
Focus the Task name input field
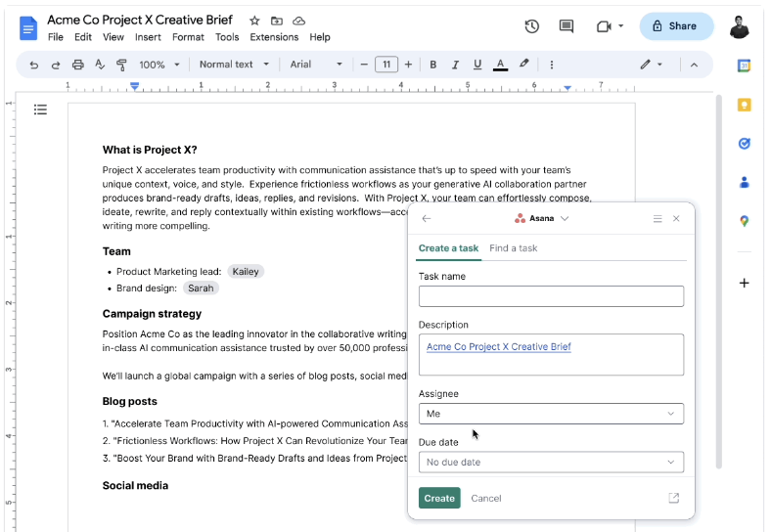[x=551, y=296]
